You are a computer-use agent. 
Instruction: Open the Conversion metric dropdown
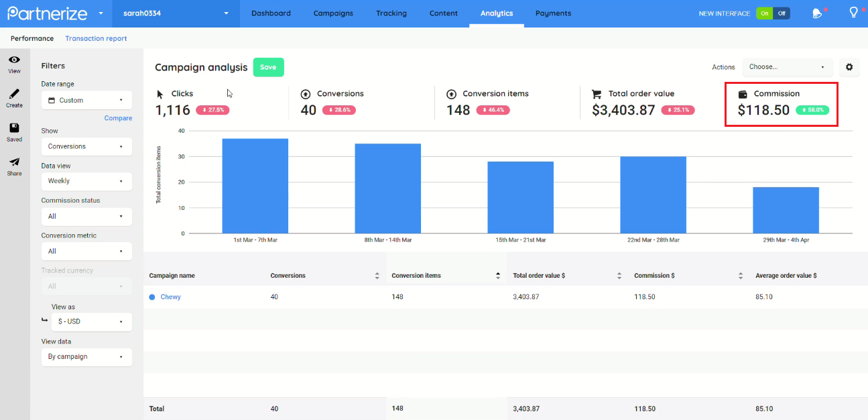86,251
